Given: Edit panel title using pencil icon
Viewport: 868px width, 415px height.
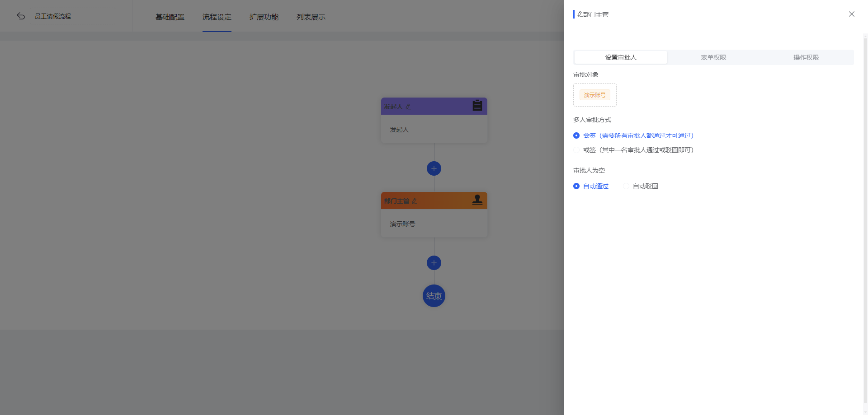Looking at the screenshot, I should [580, 14].
